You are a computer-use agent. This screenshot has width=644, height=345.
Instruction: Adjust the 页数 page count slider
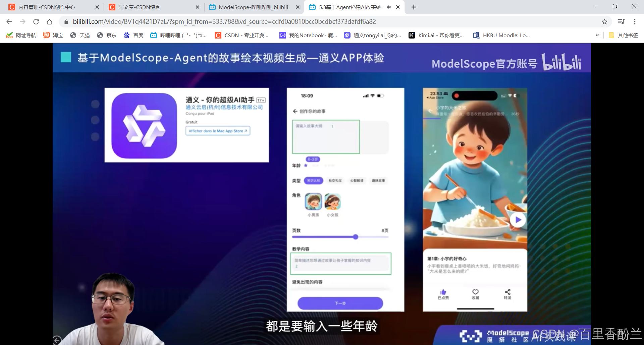tap(356, 237)
